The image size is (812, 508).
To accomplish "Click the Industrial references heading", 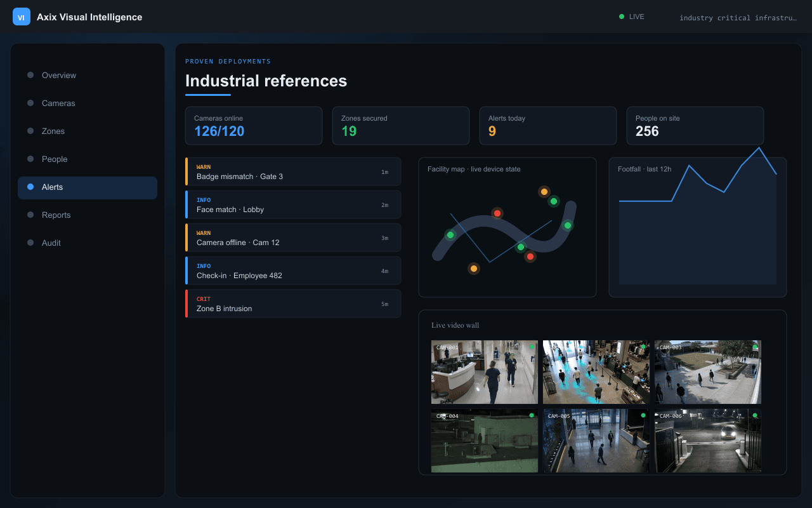I will 266,81.
